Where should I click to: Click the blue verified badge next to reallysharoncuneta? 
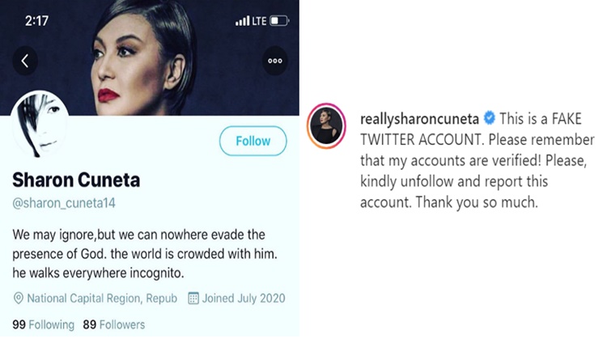click(488, 119)
